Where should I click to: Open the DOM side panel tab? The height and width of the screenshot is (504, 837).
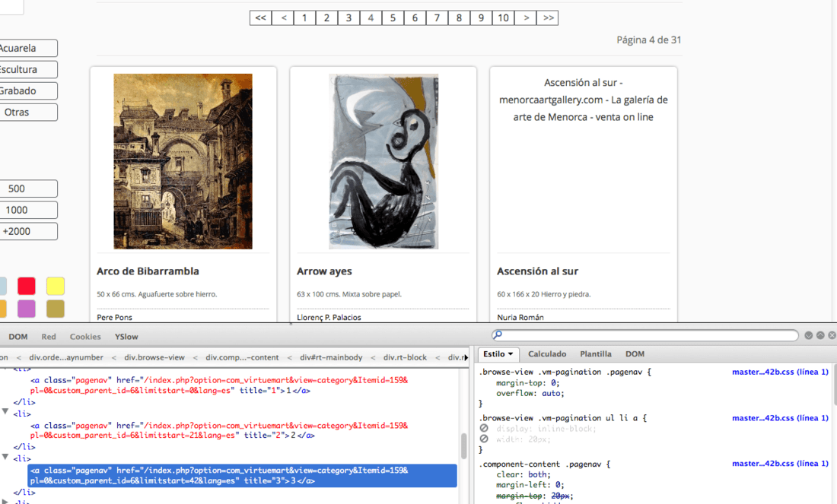(x=635, y=353)
